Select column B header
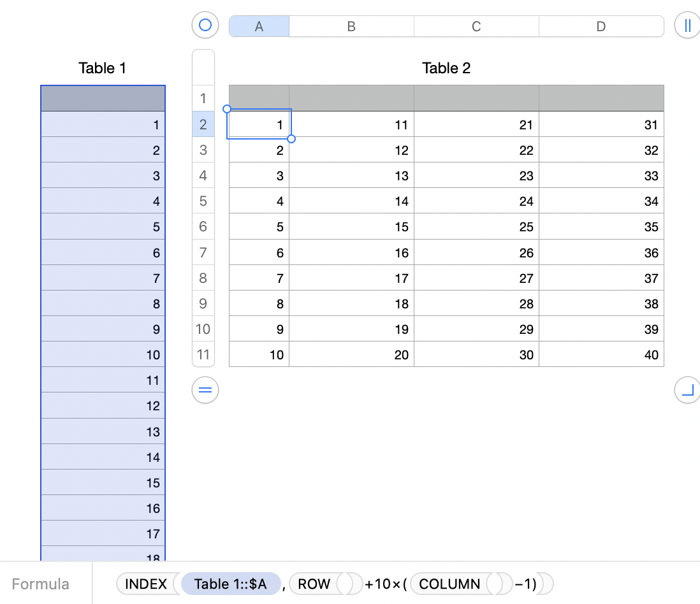 (351, 26)
